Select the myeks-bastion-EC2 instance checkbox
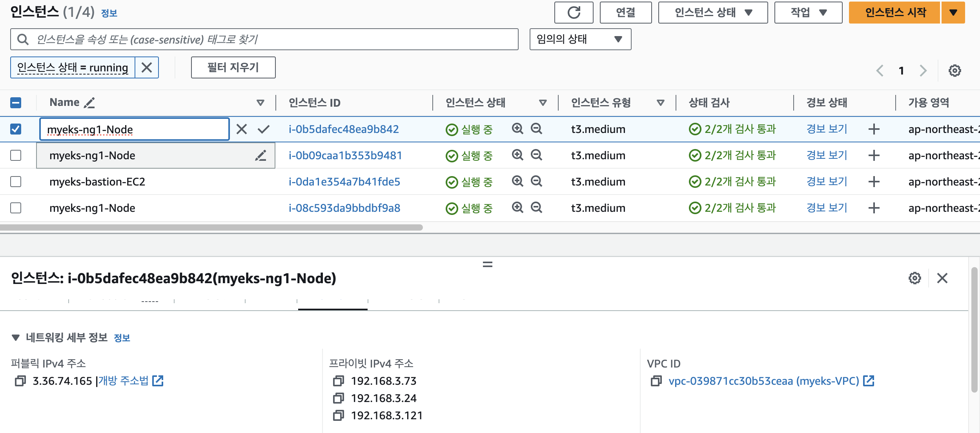This screenshot has height=433, width=980. (x=16, y=182)
